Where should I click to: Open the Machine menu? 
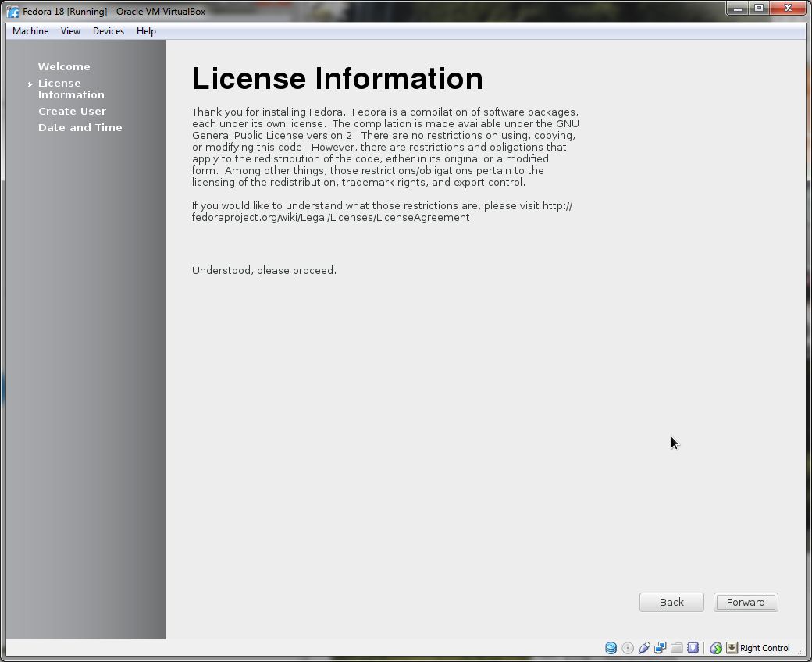pyautogui.click(x=30, y=31)
